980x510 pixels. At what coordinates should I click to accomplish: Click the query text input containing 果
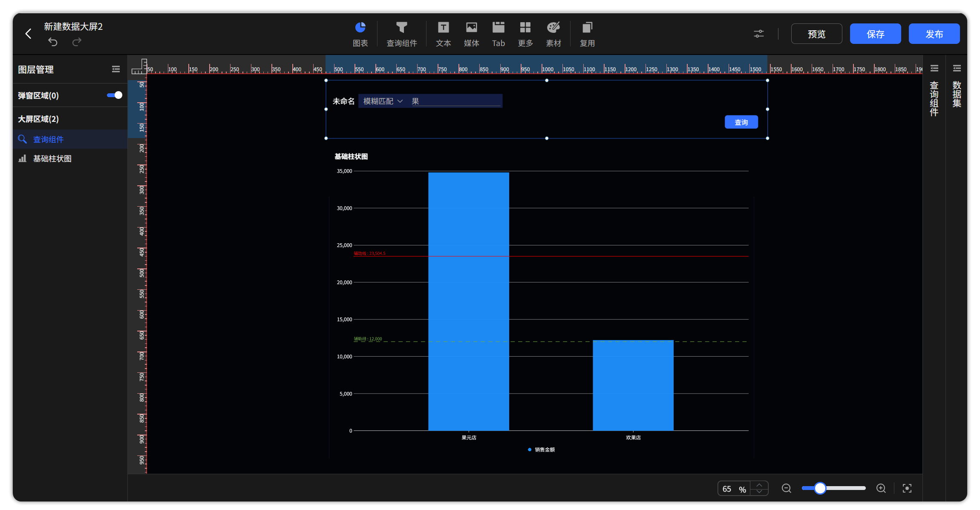455,101
